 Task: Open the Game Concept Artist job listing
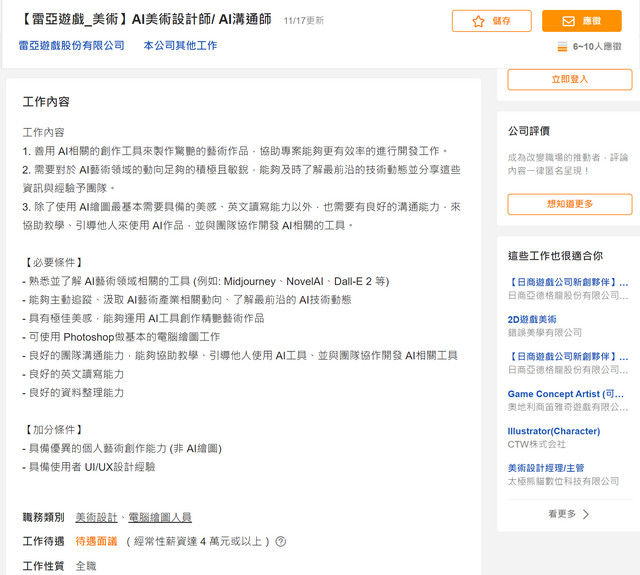tap(565, 394)
